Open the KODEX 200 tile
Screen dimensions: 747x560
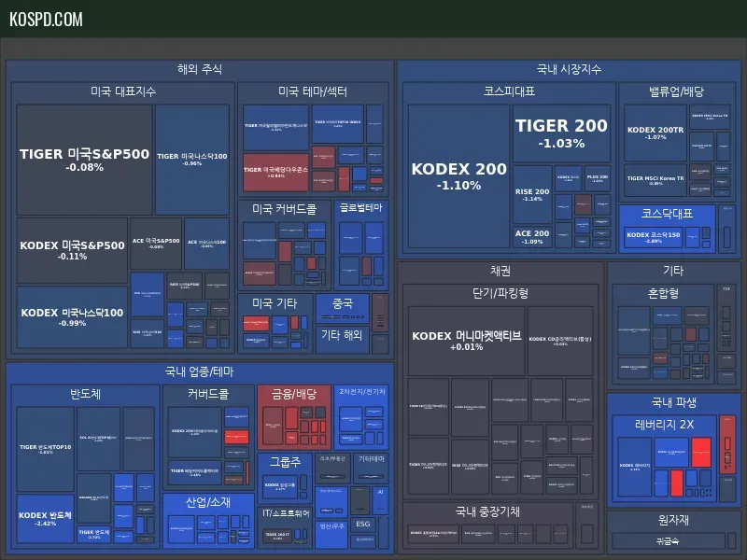tap(458, 176)
